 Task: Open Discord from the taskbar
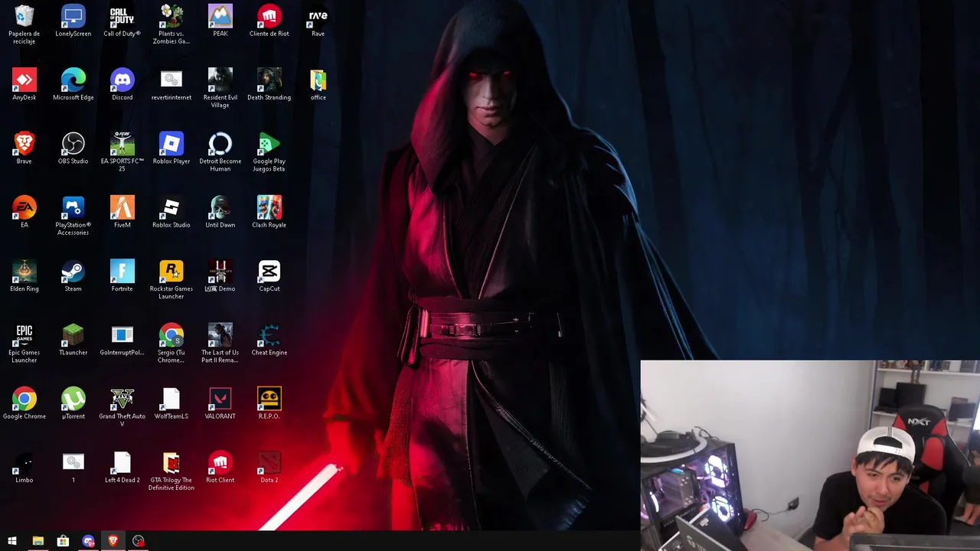pyautogui.click(x=88, y=541)
